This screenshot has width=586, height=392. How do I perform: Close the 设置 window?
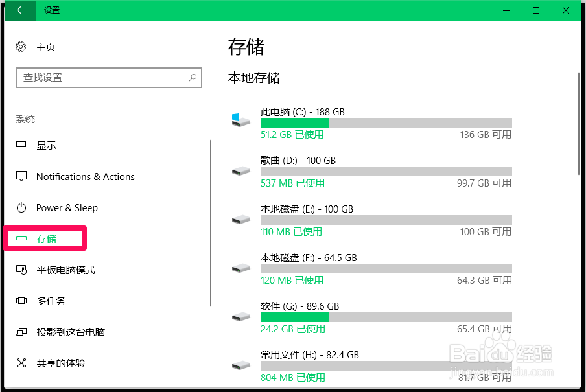[566, 10]
